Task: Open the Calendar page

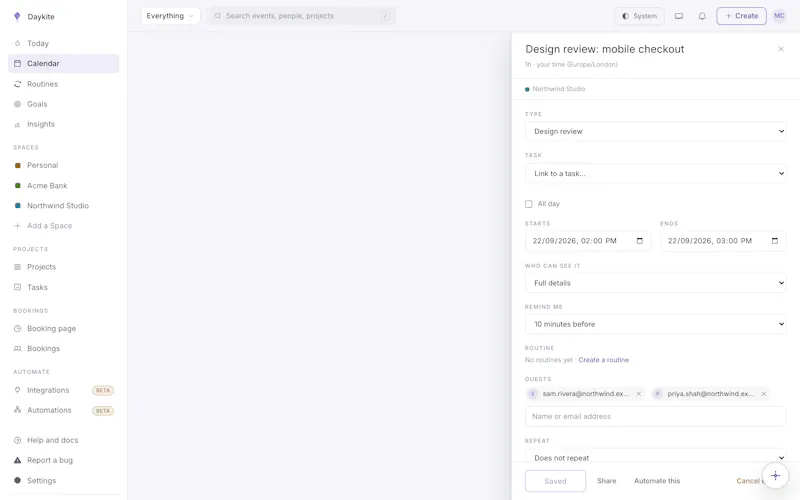Action: (x=63, y=63)
